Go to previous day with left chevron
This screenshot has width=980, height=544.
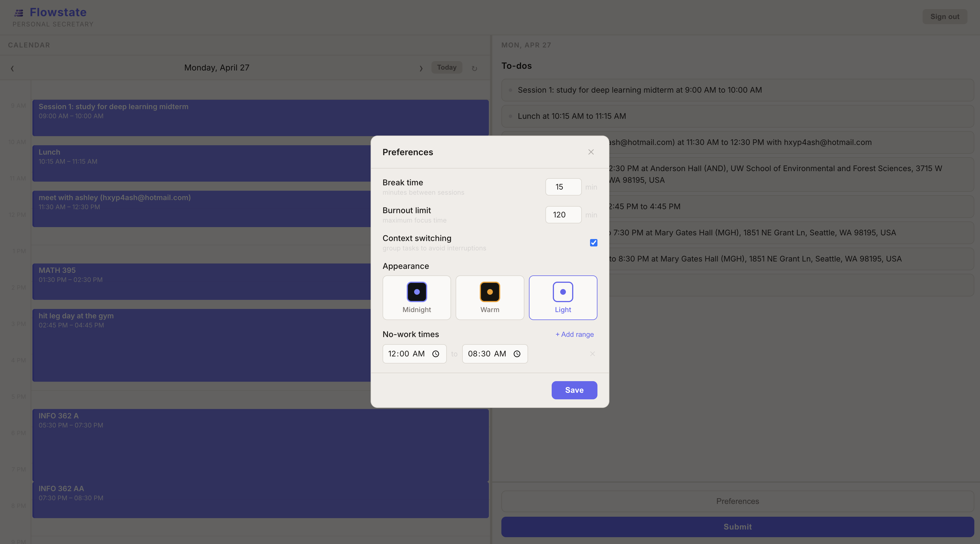tap(12, 68)
